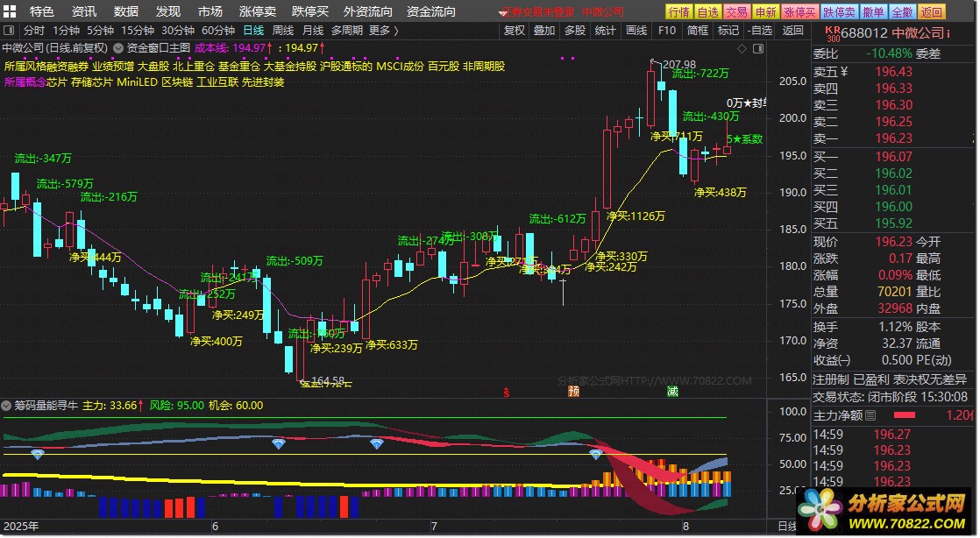The image size is (980, 538).
Task: Toggle the side panel icon before 分时
Action: pyautogui.click(x=9, y=30)
